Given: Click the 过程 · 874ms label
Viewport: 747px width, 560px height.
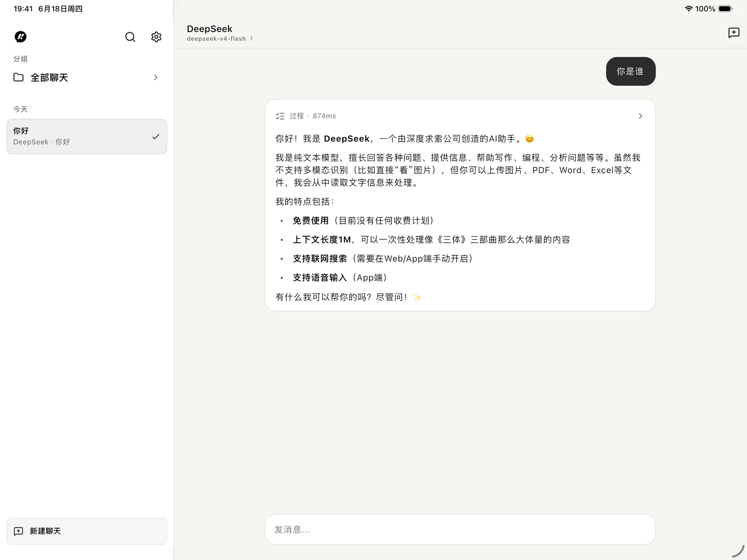Looking at the screenshot, I should point(313,116).
